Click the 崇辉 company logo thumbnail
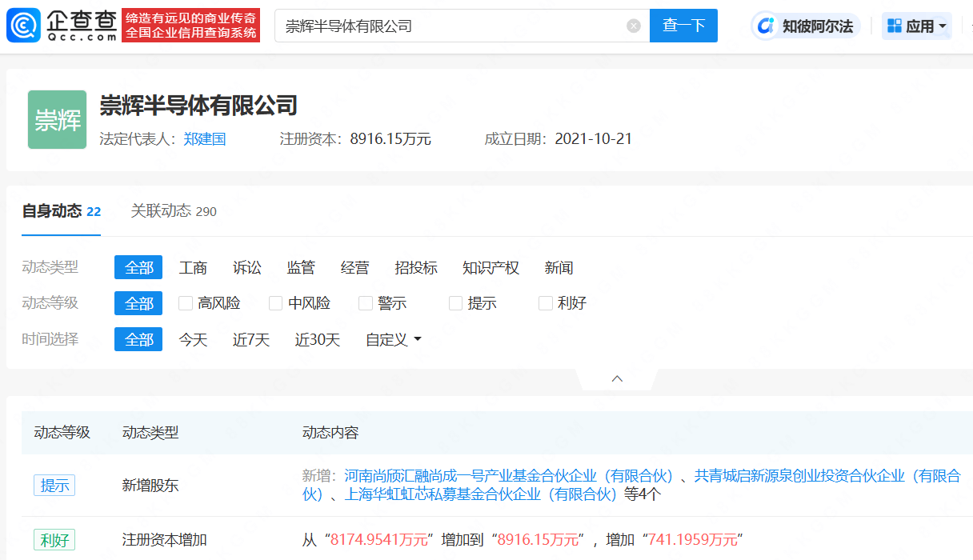The image size is (973, 560). [57, 119]
